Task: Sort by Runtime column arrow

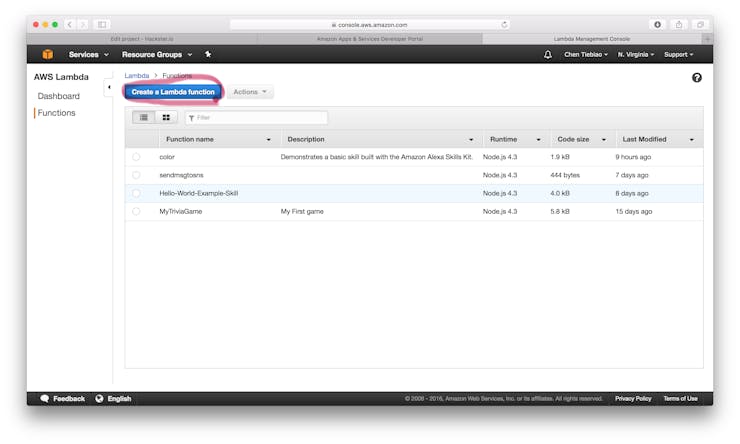Action: 538,140
